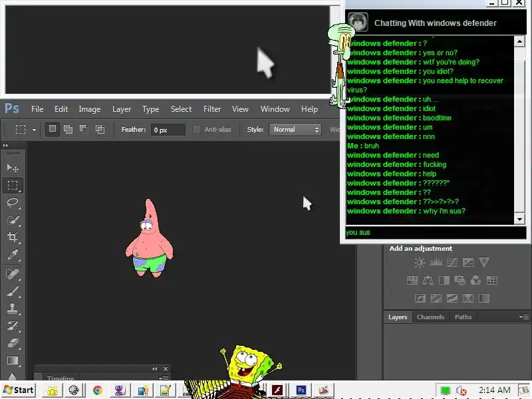This screenshot has width=532, height=399.
Task: Add a Channel Mixer adjustment
Action: 475,280
